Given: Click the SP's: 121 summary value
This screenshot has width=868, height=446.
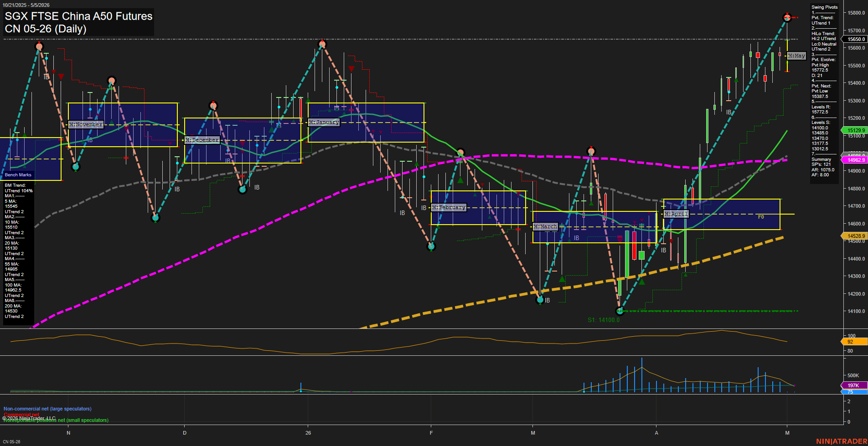Looking at the screenshot, I should [821, 164].
